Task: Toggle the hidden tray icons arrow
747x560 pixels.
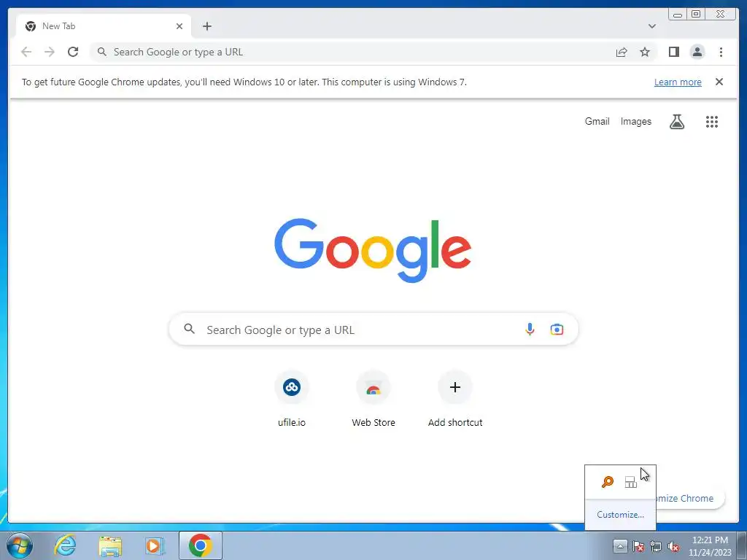Action: point(620,545)
